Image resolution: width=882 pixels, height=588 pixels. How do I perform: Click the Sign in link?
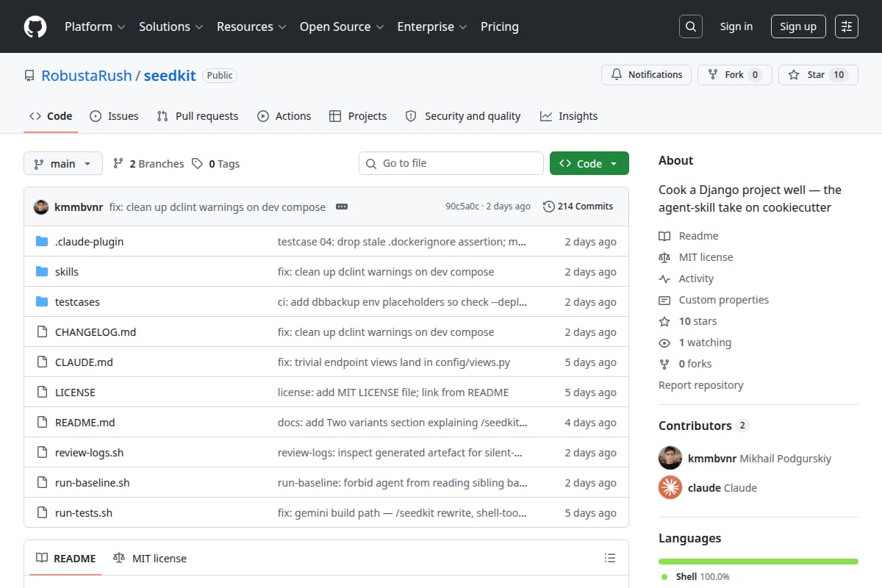coord(736,26)
